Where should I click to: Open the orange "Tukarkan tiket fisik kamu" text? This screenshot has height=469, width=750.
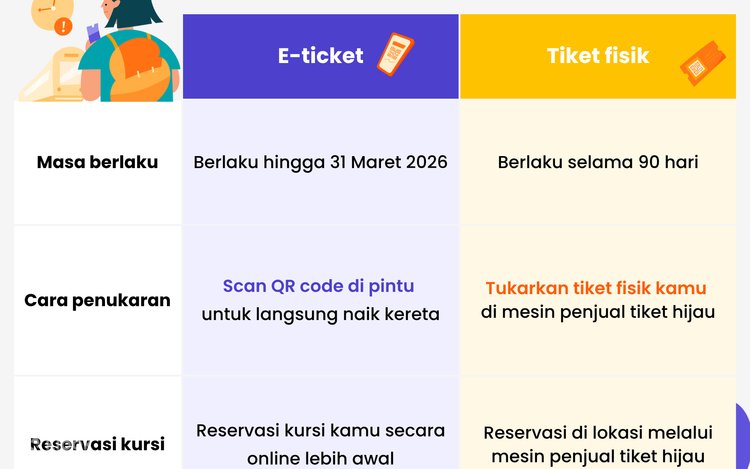point(596,288)
